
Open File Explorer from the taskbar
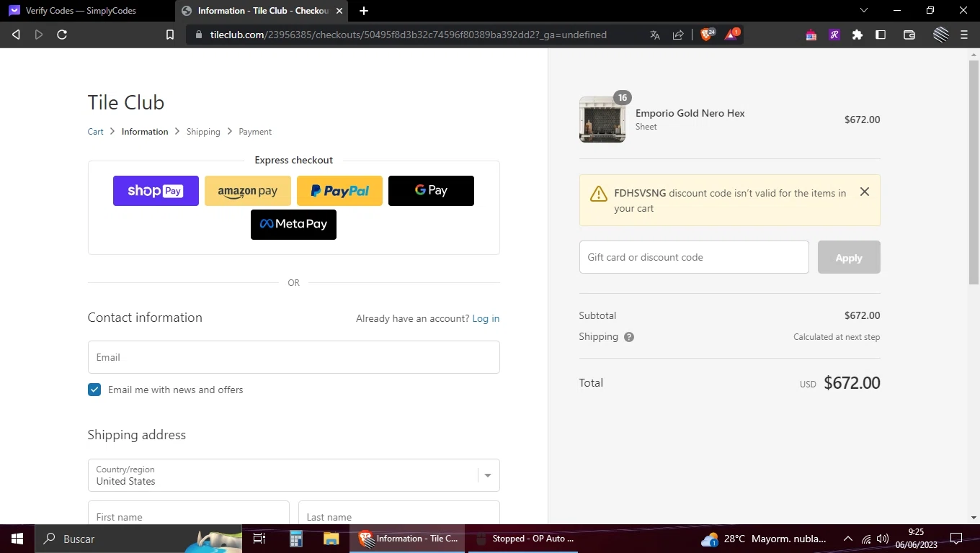tap(331, 539)
